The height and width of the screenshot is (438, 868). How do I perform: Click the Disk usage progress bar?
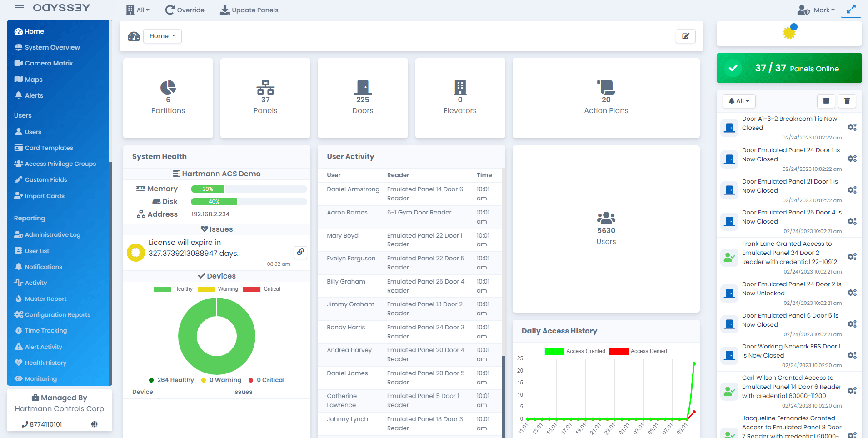pyautogui.click(x=249, y=202)
